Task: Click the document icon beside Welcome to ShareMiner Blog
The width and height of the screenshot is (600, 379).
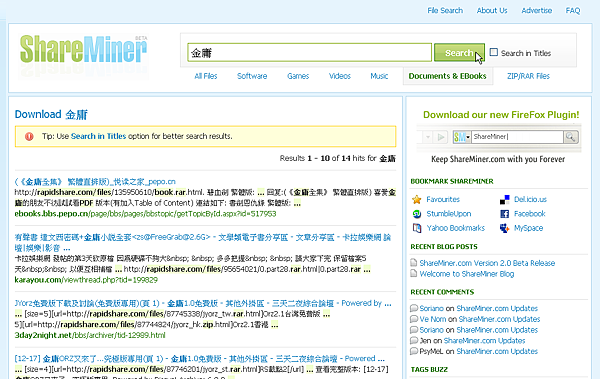Action: coord(413,273)
